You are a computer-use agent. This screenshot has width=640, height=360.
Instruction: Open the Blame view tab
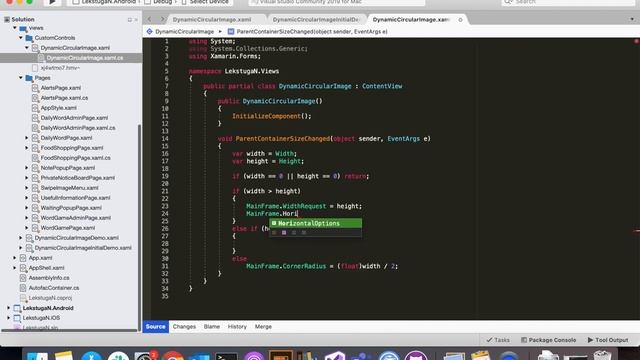(212, 327)
